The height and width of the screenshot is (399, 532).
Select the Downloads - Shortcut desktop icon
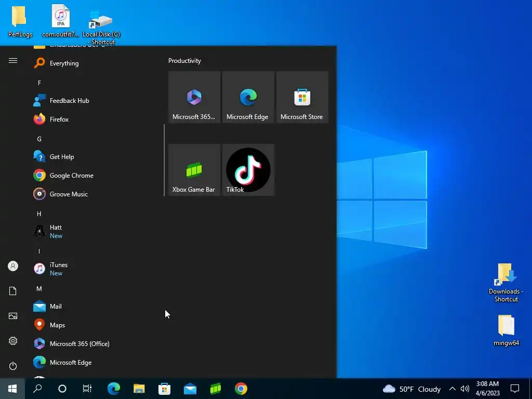tap(506, 282)
